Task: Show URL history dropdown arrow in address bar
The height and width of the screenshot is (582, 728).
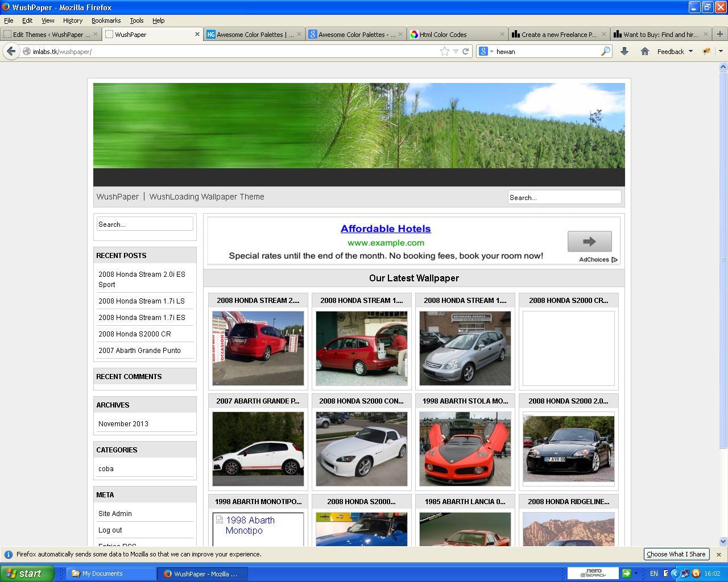Action: 456,51
